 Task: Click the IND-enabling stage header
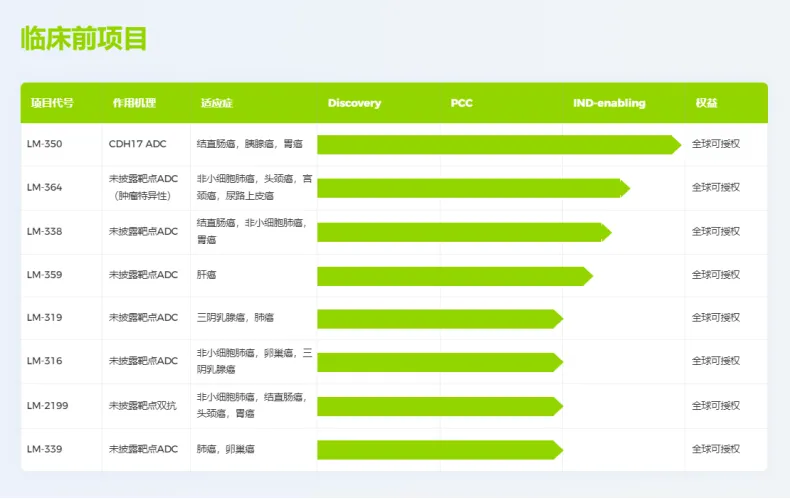pos(609,103)
